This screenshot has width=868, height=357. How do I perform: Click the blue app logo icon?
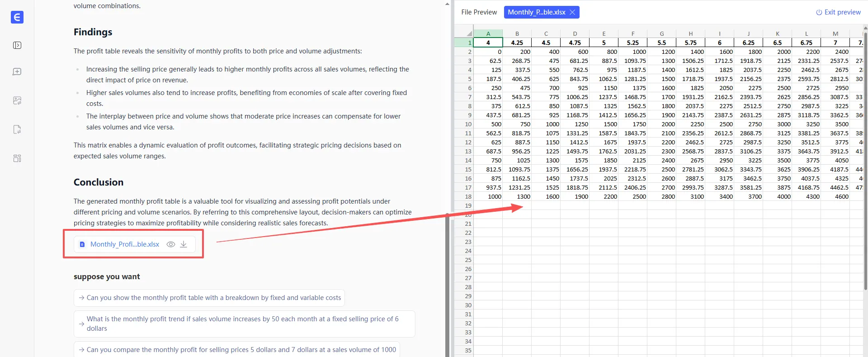coord(17,17)
